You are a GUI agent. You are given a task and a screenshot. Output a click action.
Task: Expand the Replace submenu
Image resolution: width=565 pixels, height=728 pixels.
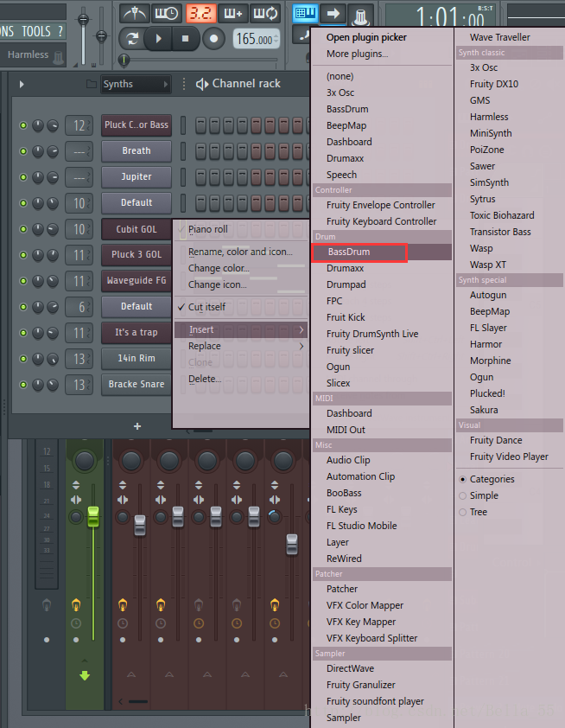[x=241, y=346]
